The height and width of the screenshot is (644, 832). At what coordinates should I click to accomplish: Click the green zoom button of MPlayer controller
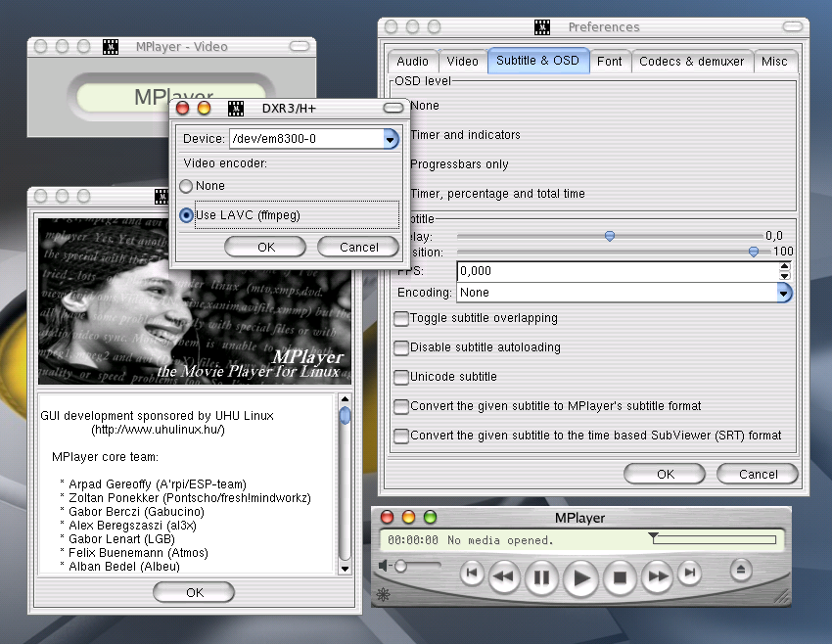pos(430,517)
